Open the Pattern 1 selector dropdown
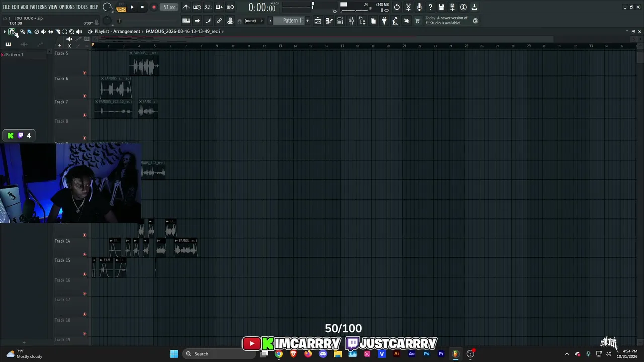This screenshot has width=644, height=362. [x=292, y=21]
